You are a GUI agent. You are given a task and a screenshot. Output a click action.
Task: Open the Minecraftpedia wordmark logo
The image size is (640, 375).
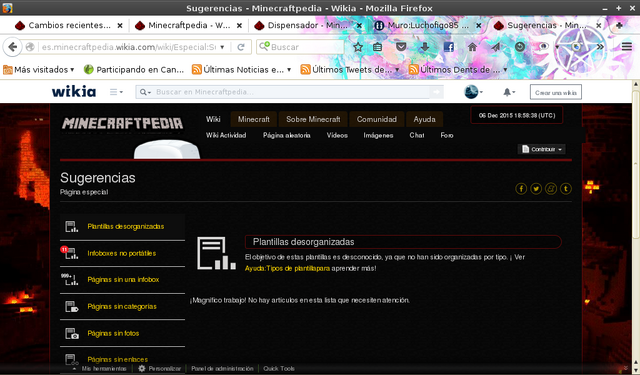pos(122,123)
